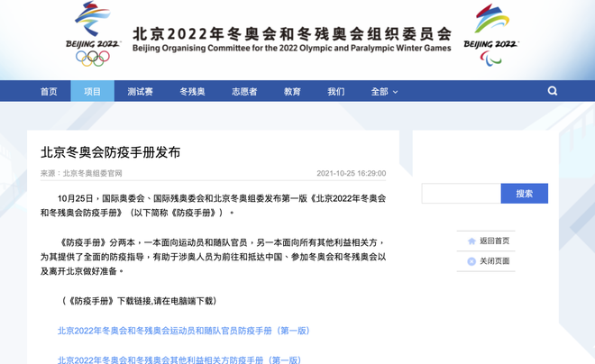This screenshot has height=364, width=595.
Task: Open the 运动员和随队官员防疫手册 download link
Action: (184, 331)
